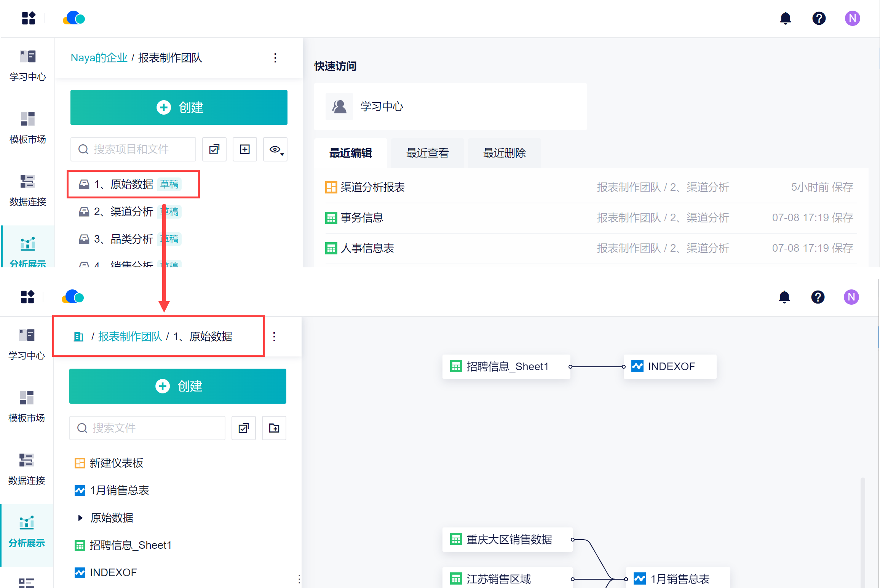Viewport: 880px width, 588px height.
Task: Open INDEXOF in file list
Action: (x=105, y=573)
